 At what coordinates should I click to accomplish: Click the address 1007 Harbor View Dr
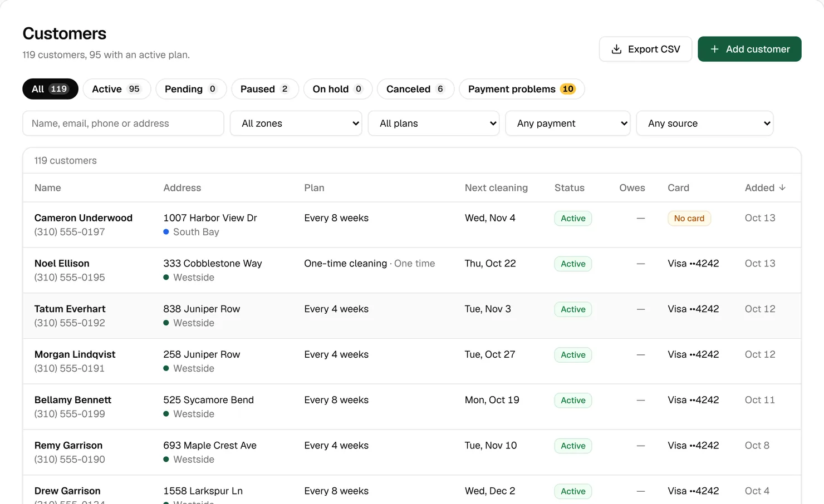210,218
